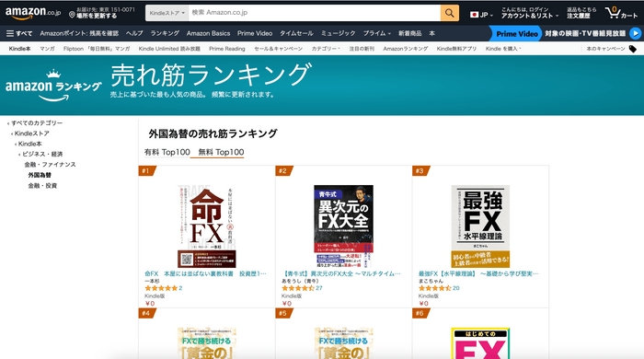644x359 pixels.
Task: Select the 無料 Top100 tab
Action: pyautogui.click(x=221, y=152)
